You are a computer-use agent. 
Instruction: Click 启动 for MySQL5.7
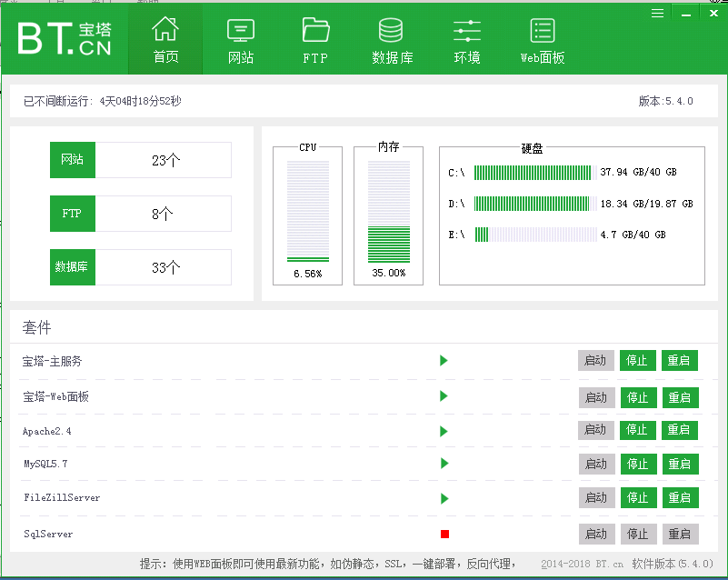pos(596,464)
